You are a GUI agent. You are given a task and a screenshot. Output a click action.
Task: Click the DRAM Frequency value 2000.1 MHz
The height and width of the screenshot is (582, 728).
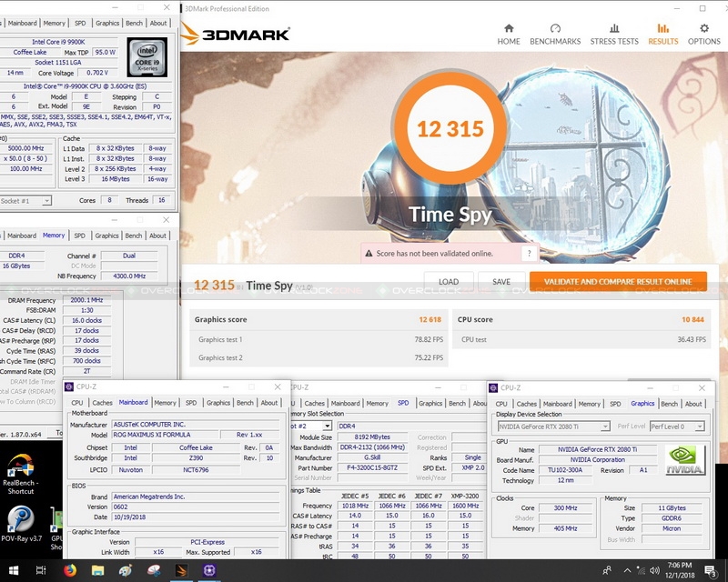pos(86,300)
